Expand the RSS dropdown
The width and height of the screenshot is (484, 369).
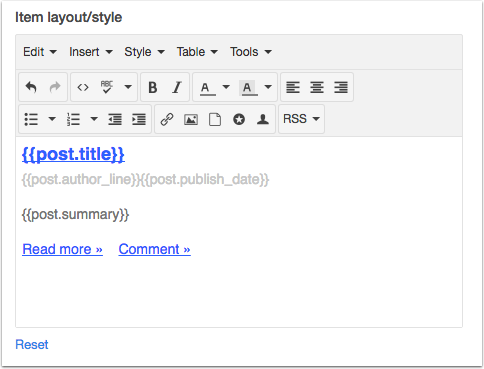301,119
